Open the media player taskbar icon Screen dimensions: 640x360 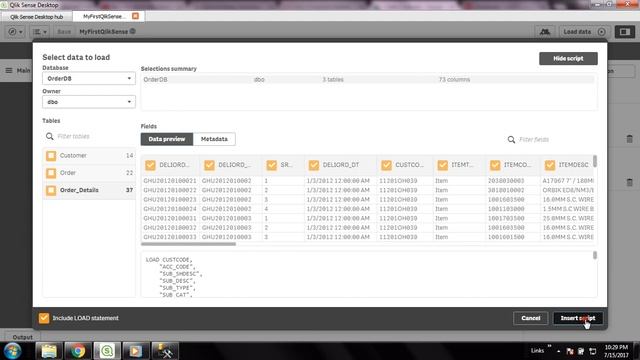point(136,351)
